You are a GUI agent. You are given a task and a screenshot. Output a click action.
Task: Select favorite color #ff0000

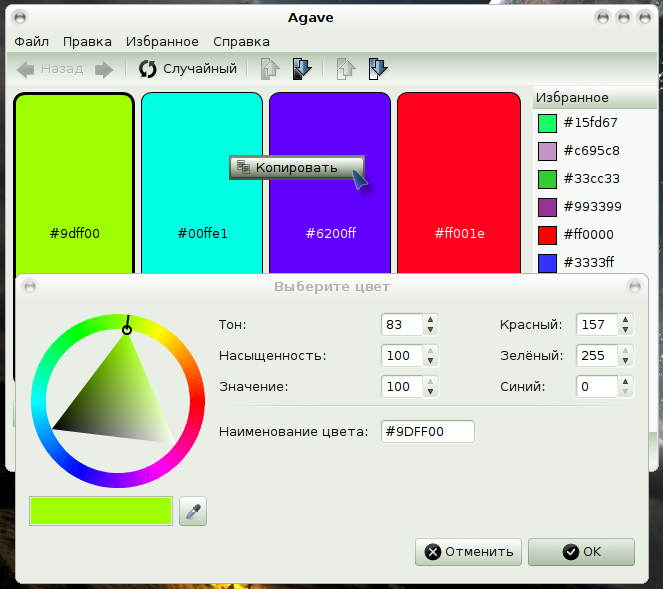(x=575, y=234)
